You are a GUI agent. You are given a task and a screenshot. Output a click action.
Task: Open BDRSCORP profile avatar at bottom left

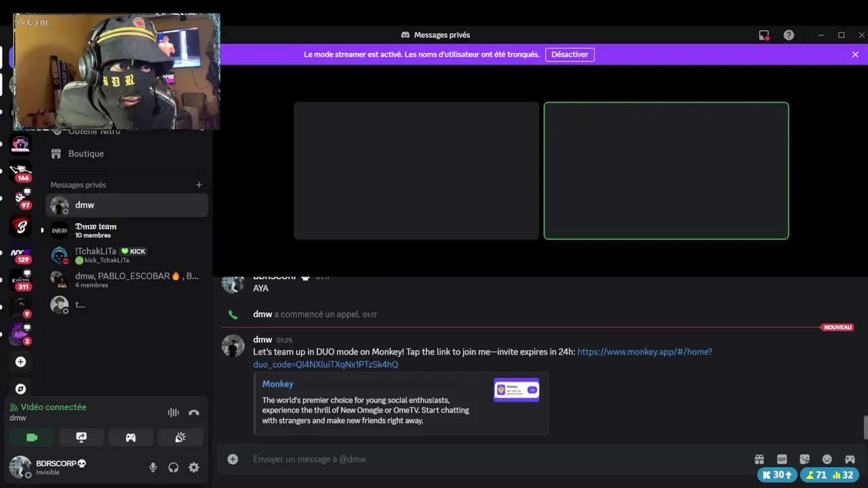point(20,467)
